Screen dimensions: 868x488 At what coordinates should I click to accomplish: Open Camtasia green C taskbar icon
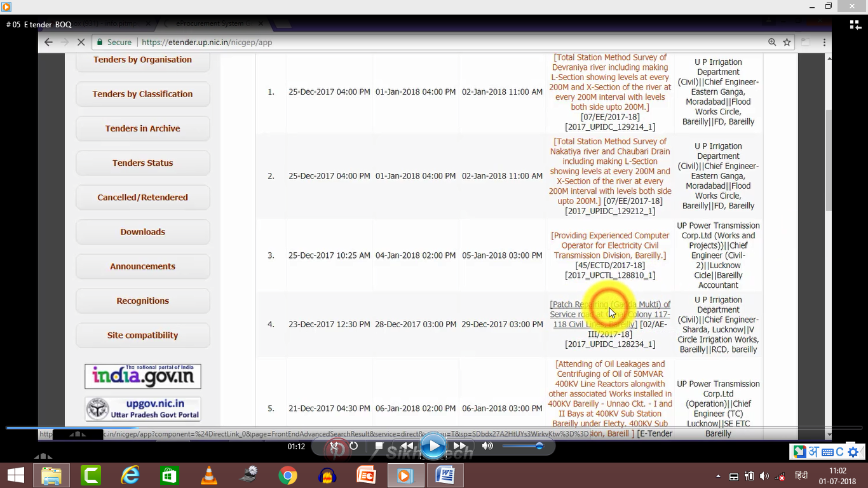tap(92, 475)
